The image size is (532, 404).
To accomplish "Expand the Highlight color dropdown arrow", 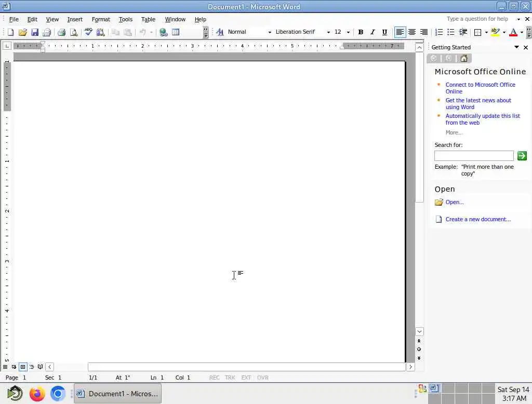I will [504, 32].
